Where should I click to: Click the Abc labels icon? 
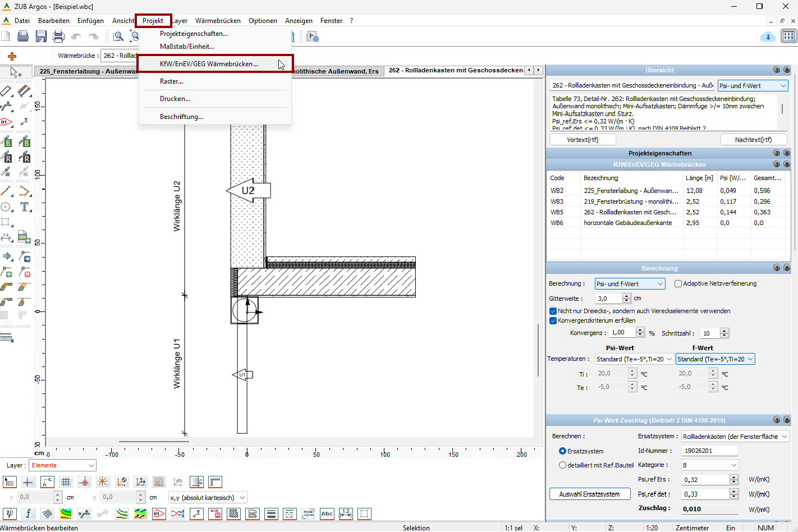(x=327, y=513)
